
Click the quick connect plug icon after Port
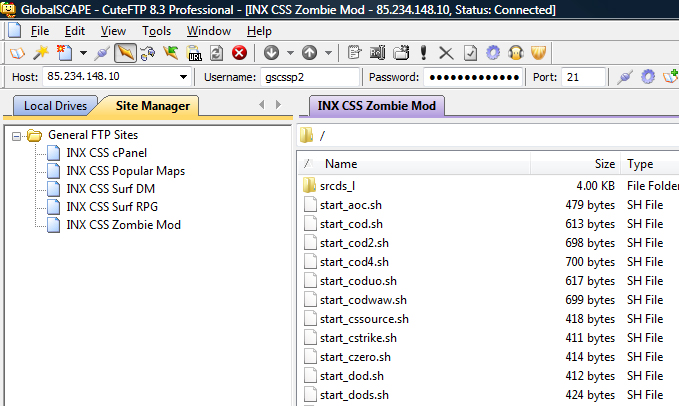[x=625, y=77]
